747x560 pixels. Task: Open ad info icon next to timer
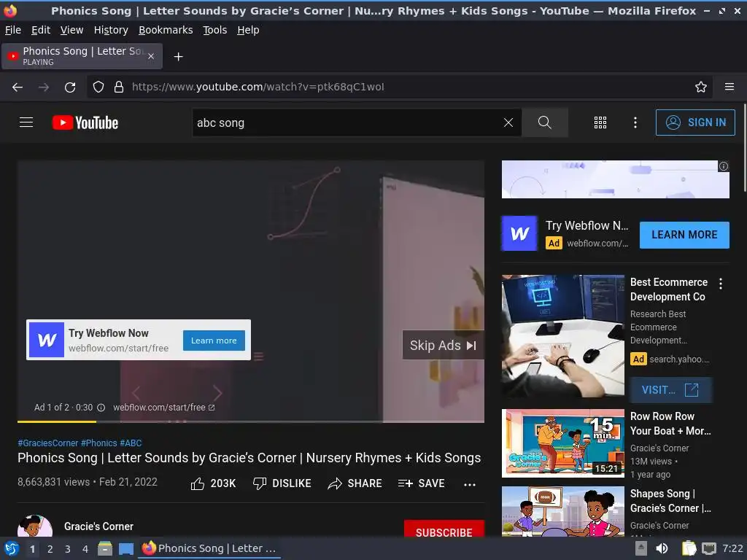(x=101, y=408)
